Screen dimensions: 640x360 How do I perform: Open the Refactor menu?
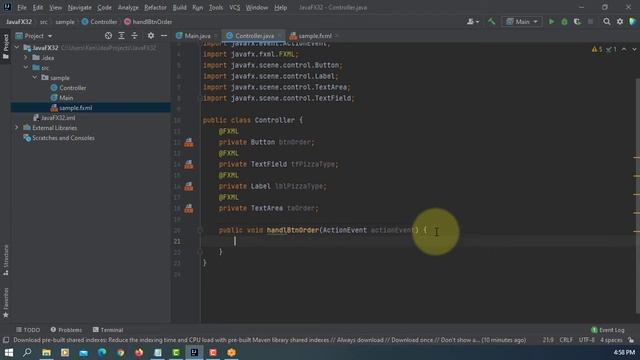tap(155, 7)
